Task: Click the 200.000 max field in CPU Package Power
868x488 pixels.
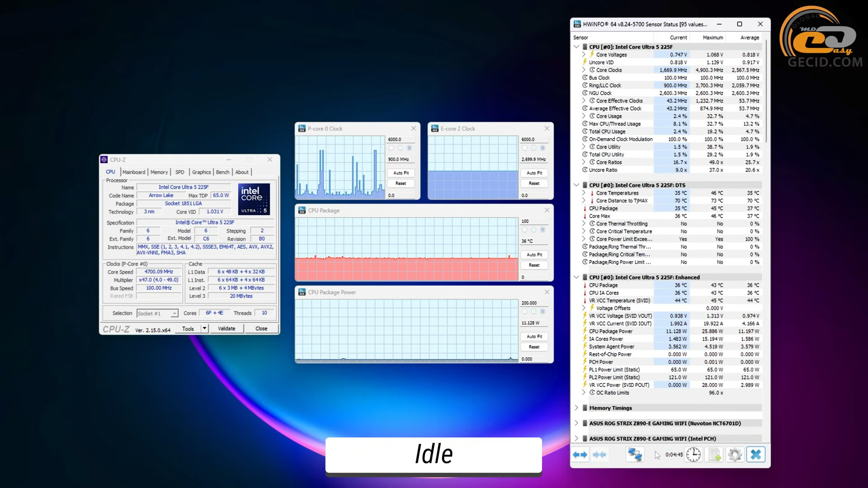Action: 534,303
